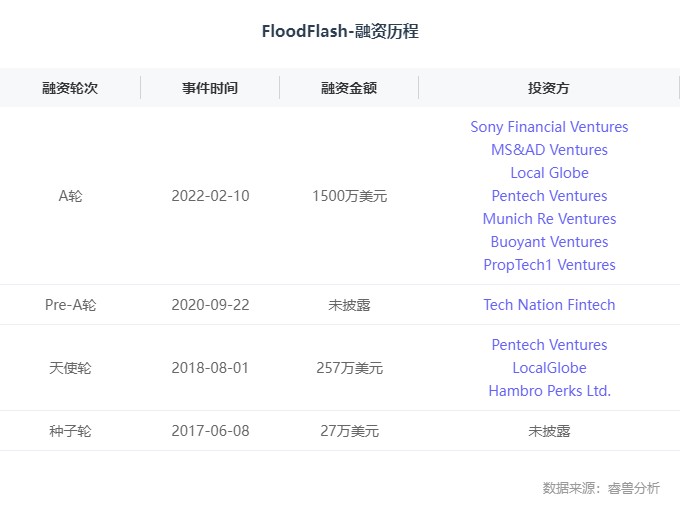This screenshot has height=524, width=680.
Task: Click the date 2022-02-10
Action: (x=210, y=196)
